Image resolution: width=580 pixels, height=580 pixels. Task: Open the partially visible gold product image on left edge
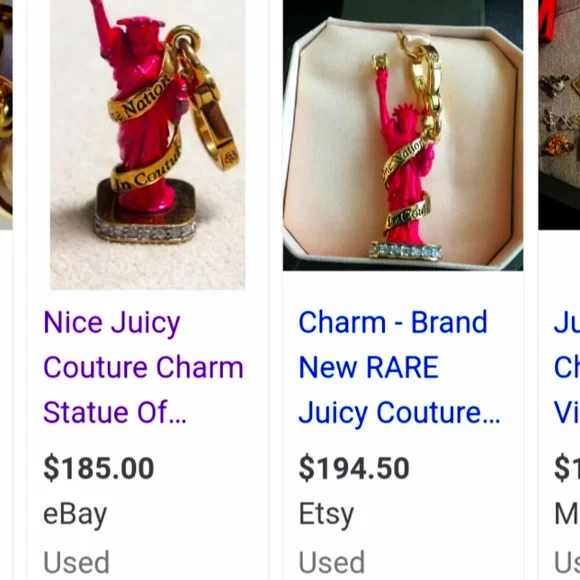6,115
